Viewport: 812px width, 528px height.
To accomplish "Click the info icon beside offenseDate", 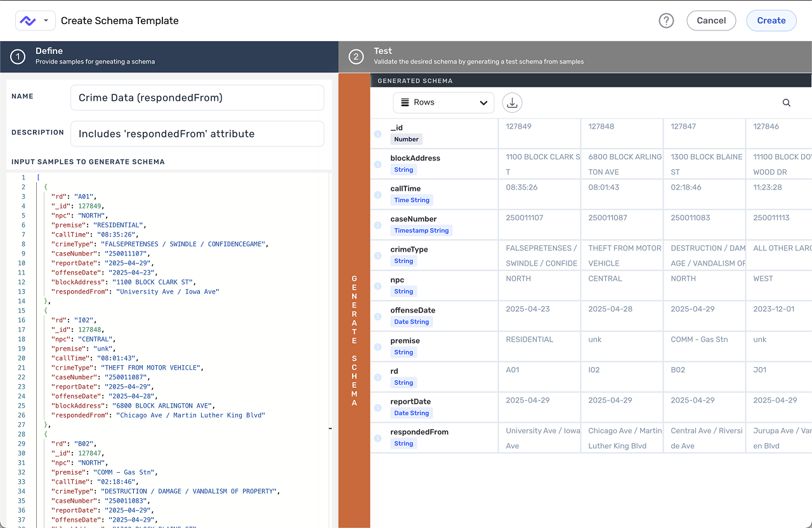I will point(377,316).
